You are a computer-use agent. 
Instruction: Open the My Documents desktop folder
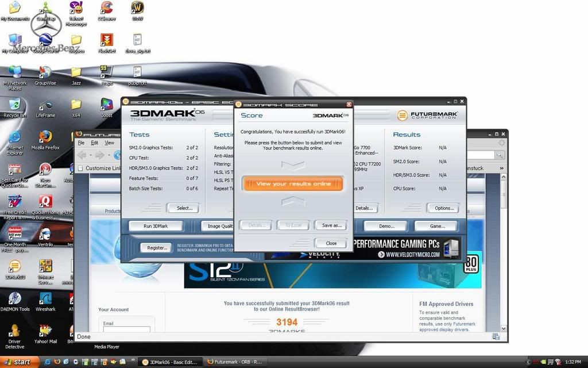(15, 11)
